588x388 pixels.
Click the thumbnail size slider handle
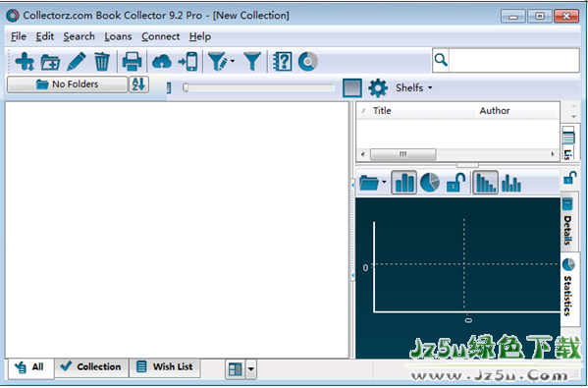tap(186, 87)
